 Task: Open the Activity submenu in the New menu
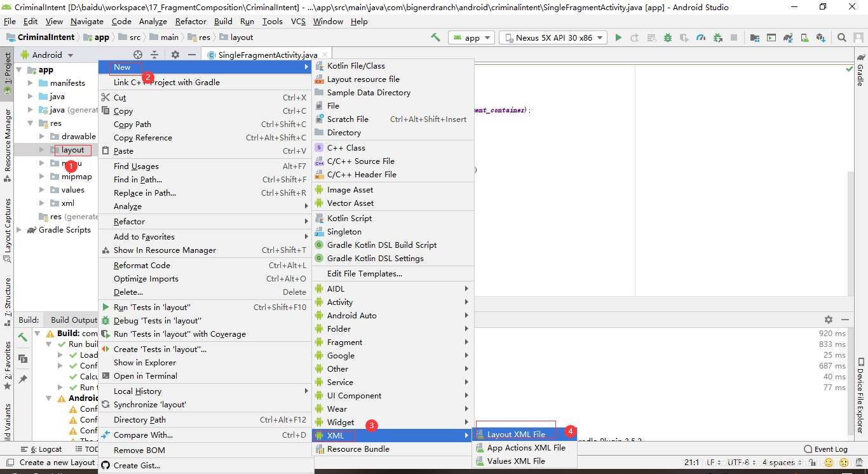pos(393,302)
